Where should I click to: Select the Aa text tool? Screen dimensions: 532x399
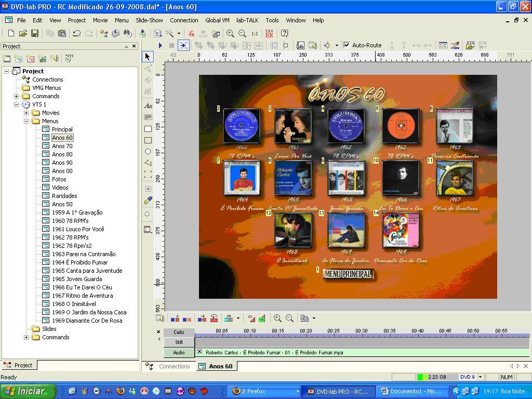(148, 105)
